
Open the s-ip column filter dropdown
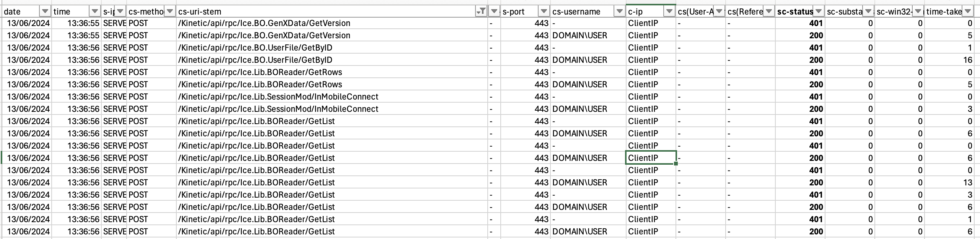click(120, 11)
